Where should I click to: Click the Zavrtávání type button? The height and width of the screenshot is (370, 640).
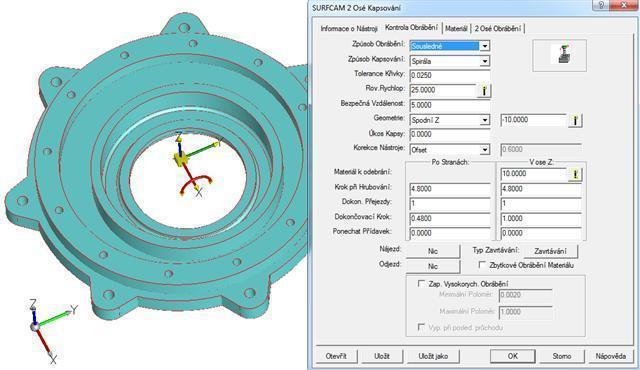(x=550, y=251)
